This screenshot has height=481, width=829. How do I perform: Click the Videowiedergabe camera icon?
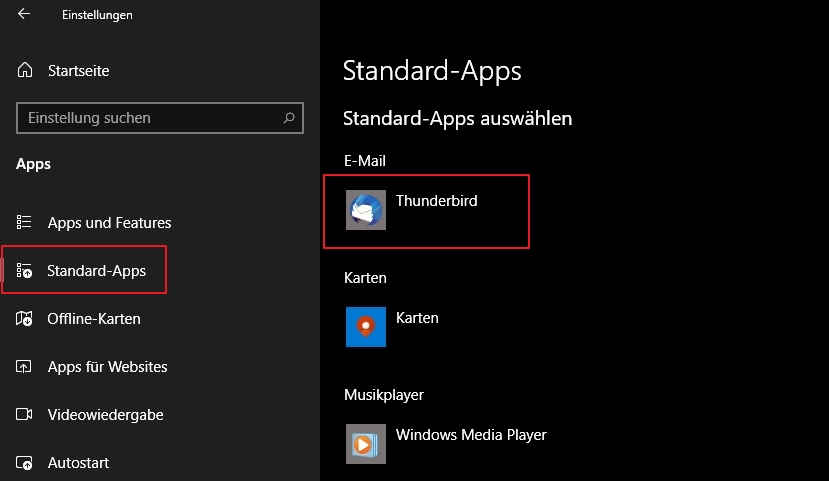pos(25,415)
